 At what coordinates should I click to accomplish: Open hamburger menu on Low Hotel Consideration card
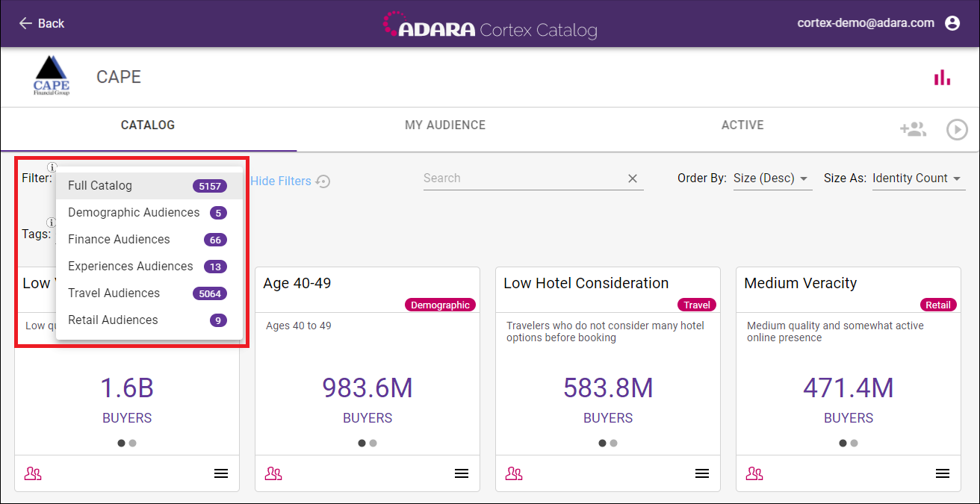[702, 473]
